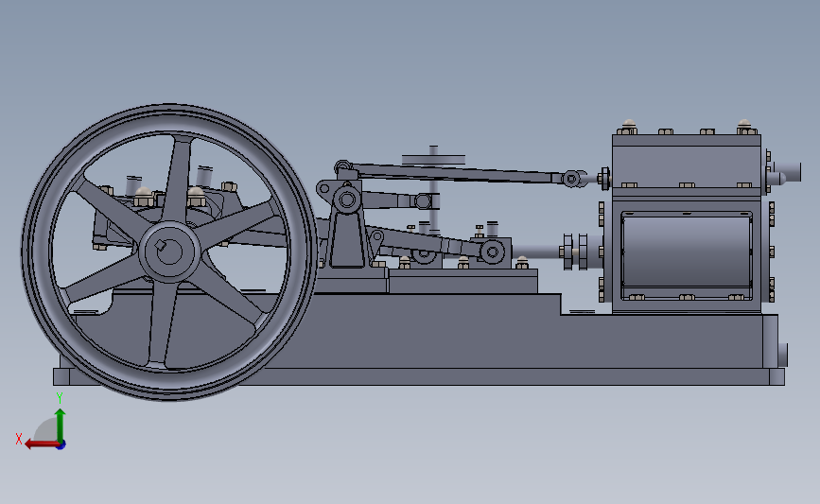Select the guide bar slide plate beneath the crosshead
The image size is (820, 504).
(x=462, y=281)
